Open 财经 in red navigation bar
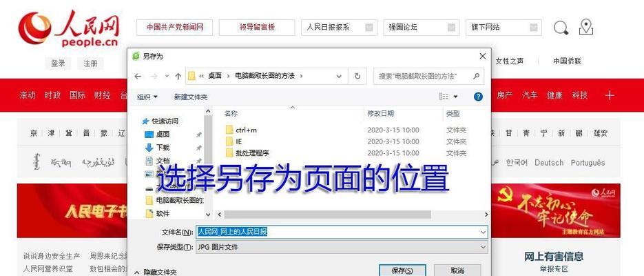This screenshot has height=276, width=644. [103, 95]
